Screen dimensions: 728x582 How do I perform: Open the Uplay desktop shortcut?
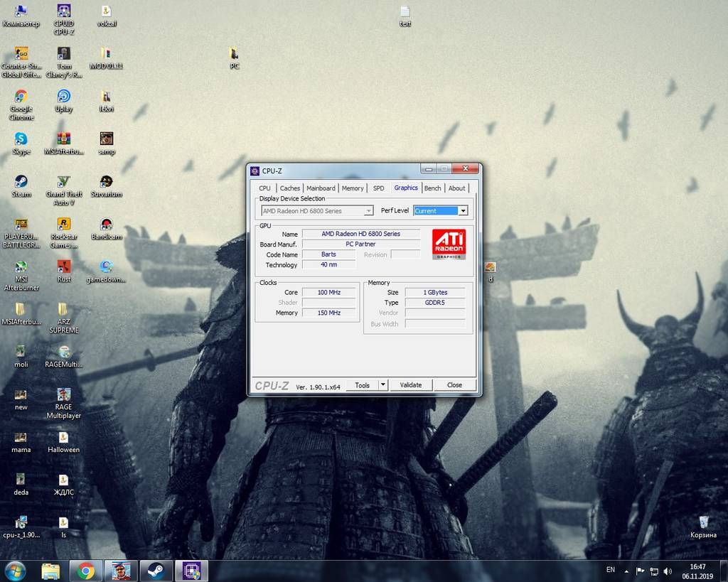64,97
